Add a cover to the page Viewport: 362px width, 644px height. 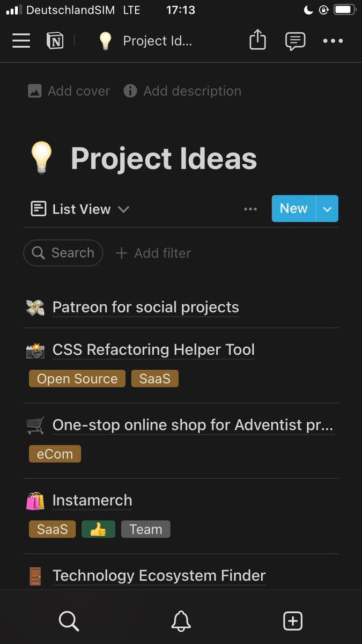[69, 91]
